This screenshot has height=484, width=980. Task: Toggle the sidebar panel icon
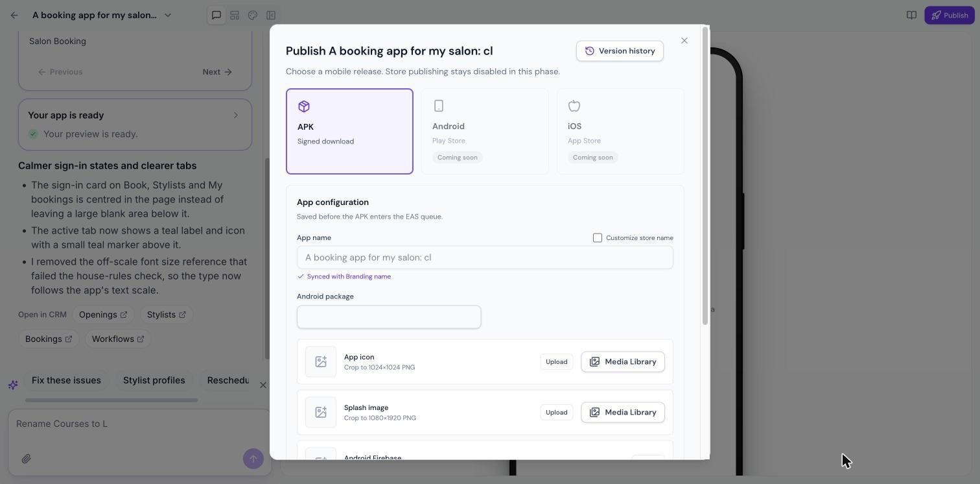point(271,15)
